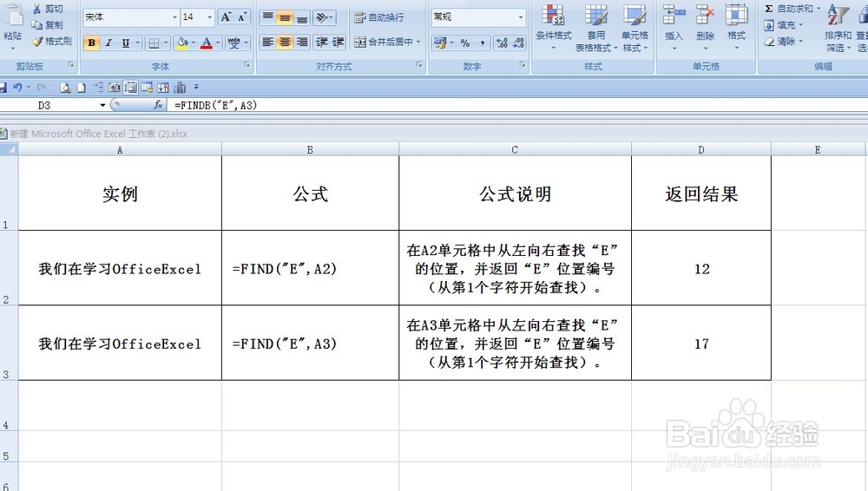
Task: Click increase decimal places icon
Action: [502, 43]
